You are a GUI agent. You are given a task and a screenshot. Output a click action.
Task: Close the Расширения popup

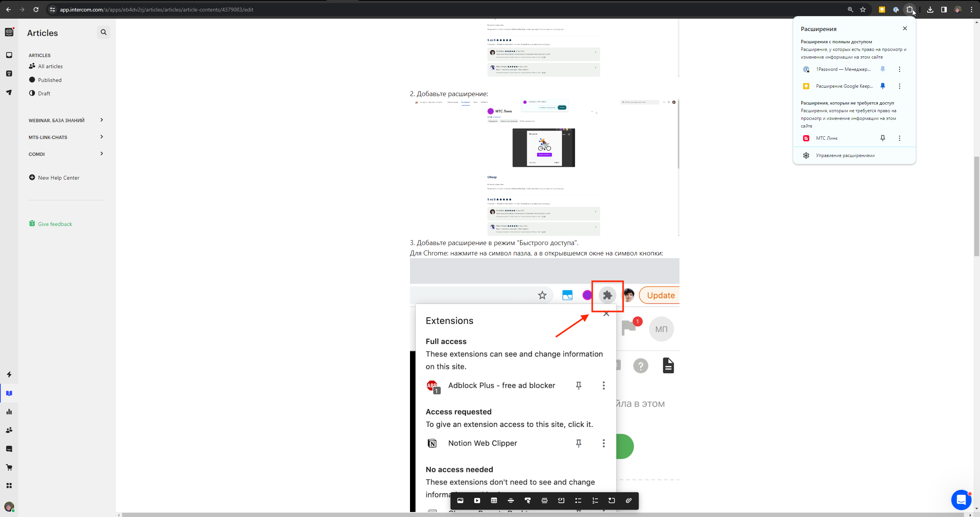[x=905, y=28]
